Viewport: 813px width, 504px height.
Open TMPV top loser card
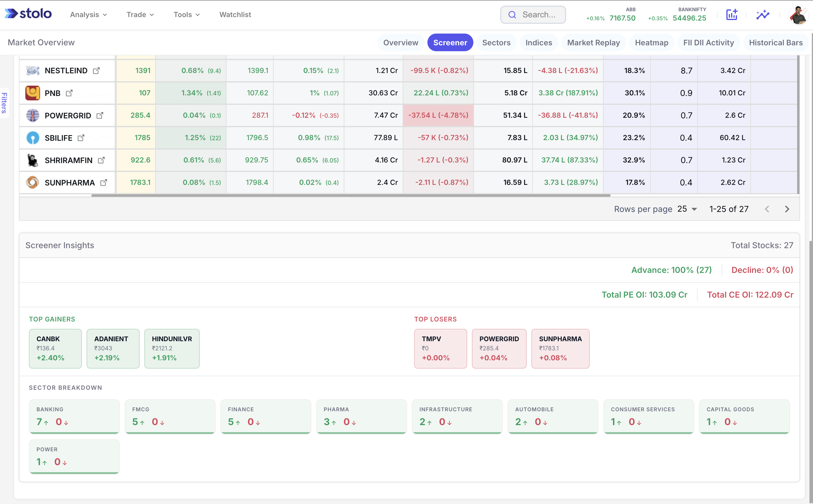click(440, 349)
